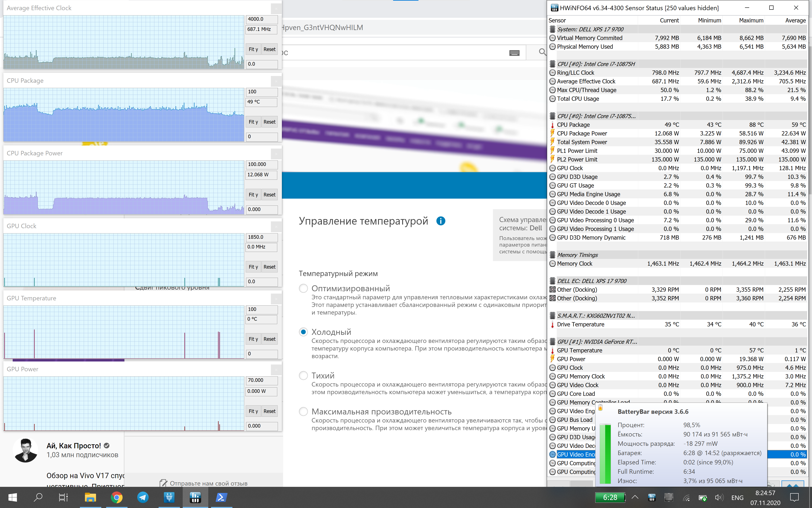This screenshot has height=508, width=812.
Task: Click info icon next to Управление температурой
Action: click(x=440, y=221)
